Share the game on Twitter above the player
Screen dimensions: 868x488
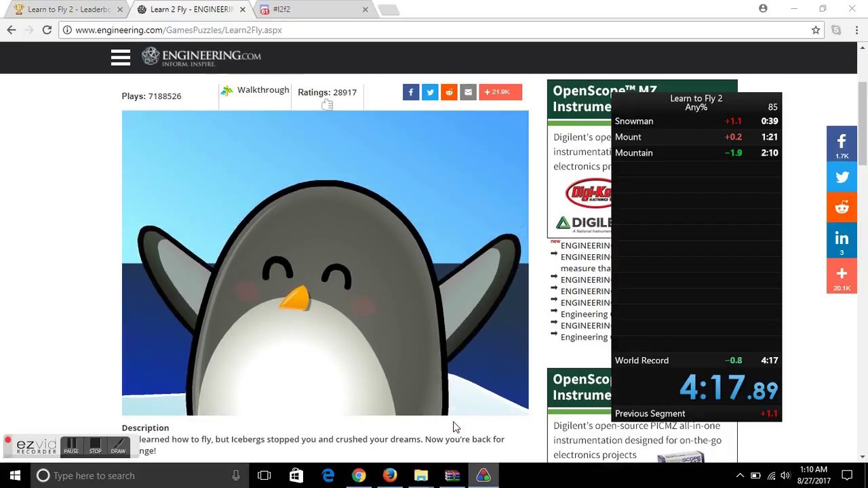point(430,92)
